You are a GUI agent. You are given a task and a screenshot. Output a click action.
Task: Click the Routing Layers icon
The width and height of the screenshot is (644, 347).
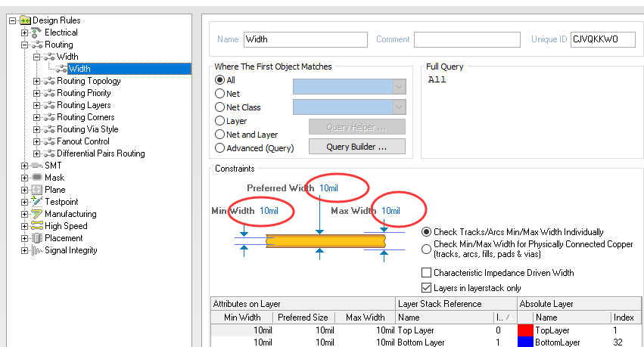coord(49,105)
